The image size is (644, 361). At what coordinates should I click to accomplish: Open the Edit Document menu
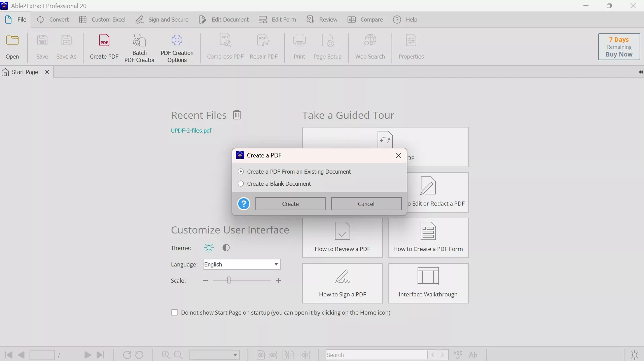[x=223, y=19]
